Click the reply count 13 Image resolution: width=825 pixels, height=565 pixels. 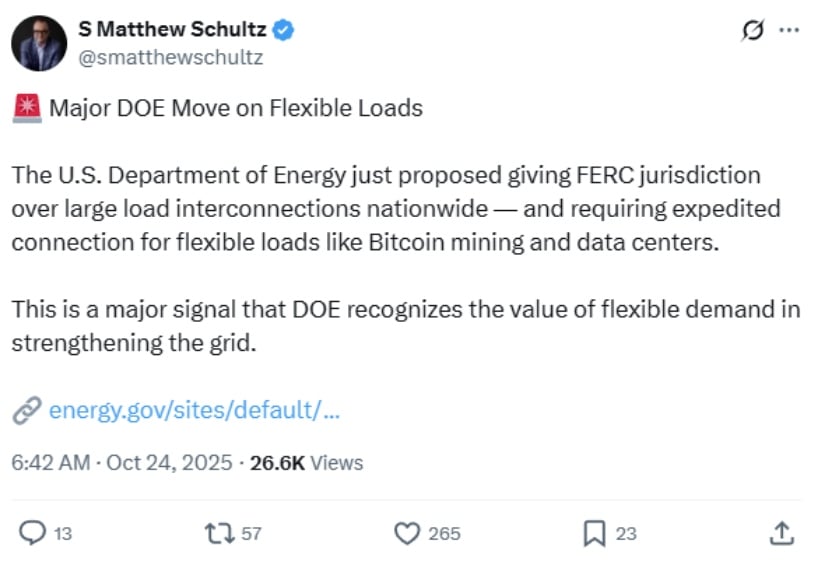(x=62, y=534)
